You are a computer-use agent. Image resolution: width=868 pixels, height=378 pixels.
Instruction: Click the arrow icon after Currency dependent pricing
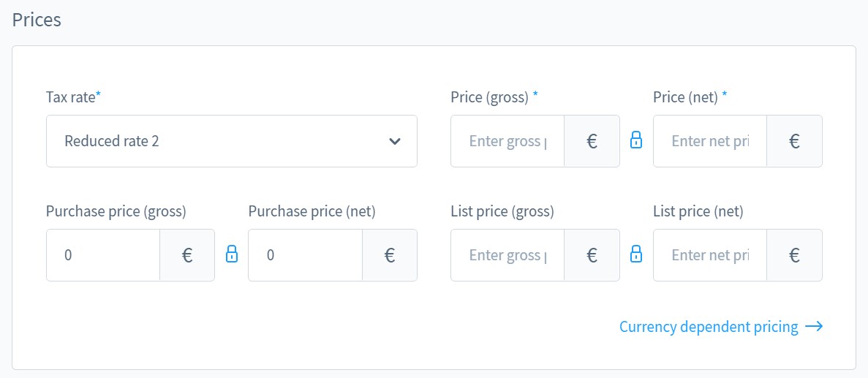click(x=814, y=327)
